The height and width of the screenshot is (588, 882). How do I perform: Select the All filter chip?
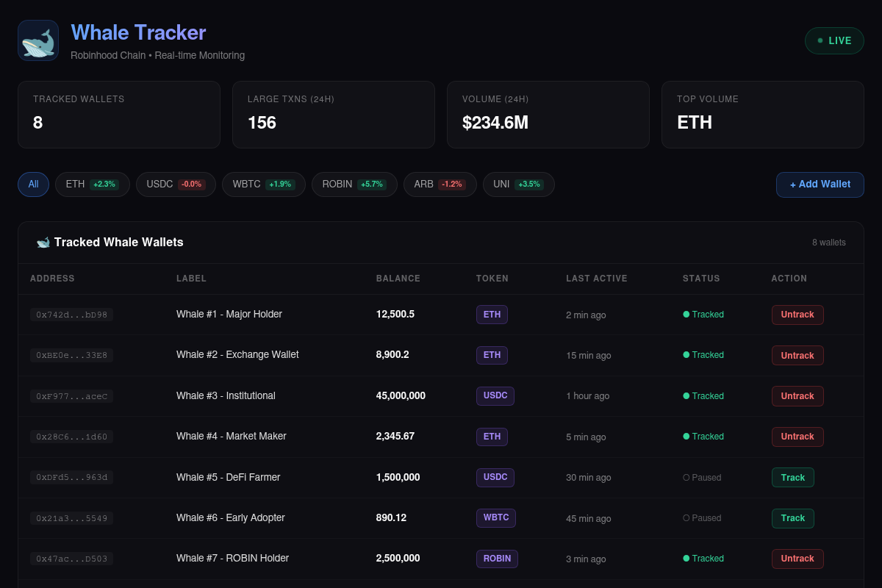pos(33,184)
